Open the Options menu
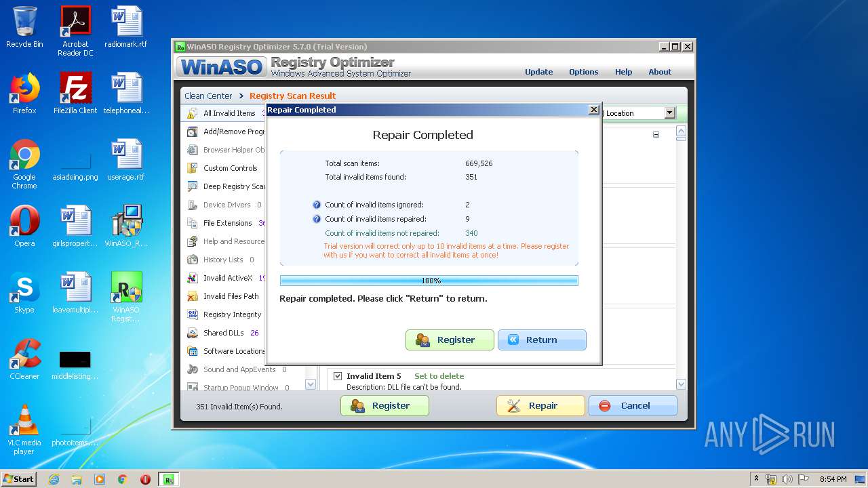Viewport: 868px width, 488px height. pos(584,72)
